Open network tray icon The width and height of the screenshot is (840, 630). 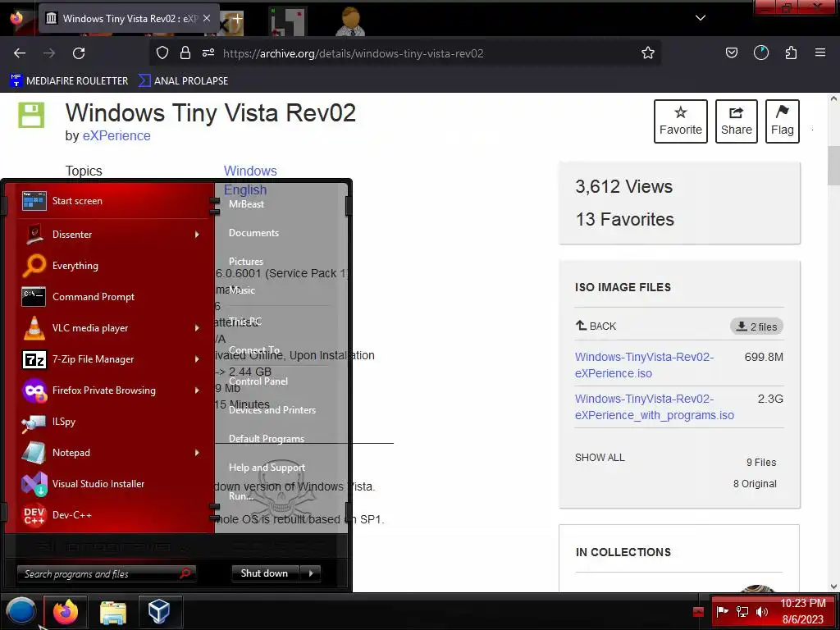pos(742,611)
